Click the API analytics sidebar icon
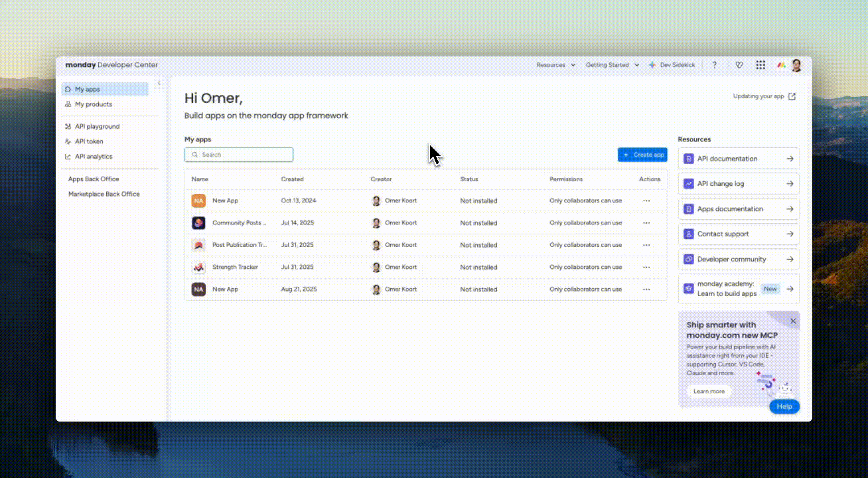 [x=68, y=157]
